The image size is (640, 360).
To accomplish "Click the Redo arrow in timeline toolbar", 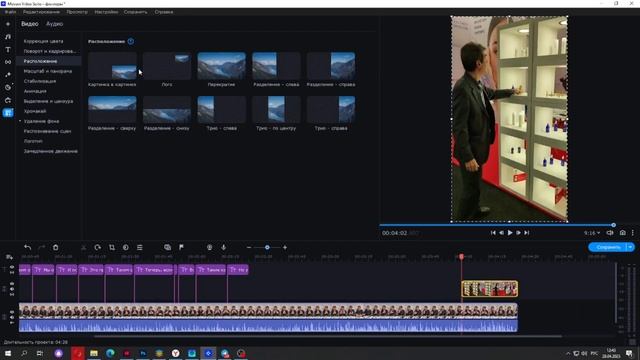I will pos(41,247).
